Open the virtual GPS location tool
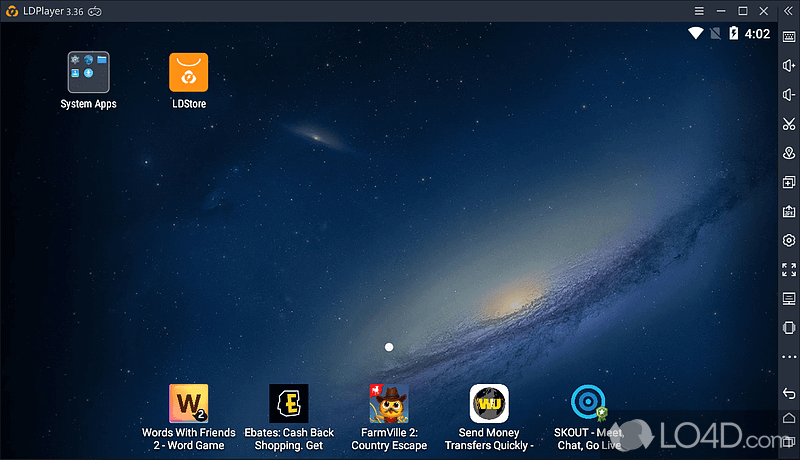The image size is (800, 460). (788, 154)
